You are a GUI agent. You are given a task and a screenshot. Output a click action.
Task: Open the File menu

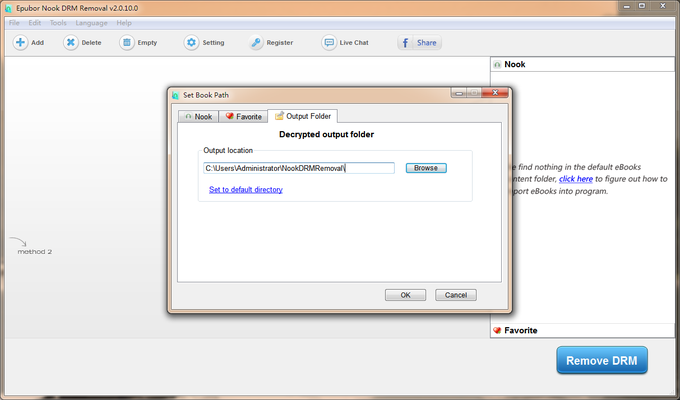14,23
